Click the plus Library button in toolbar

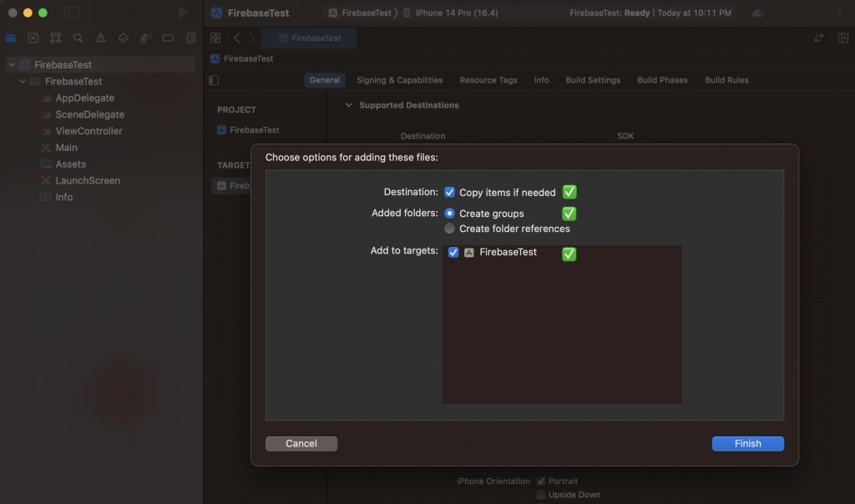(840, 13)
